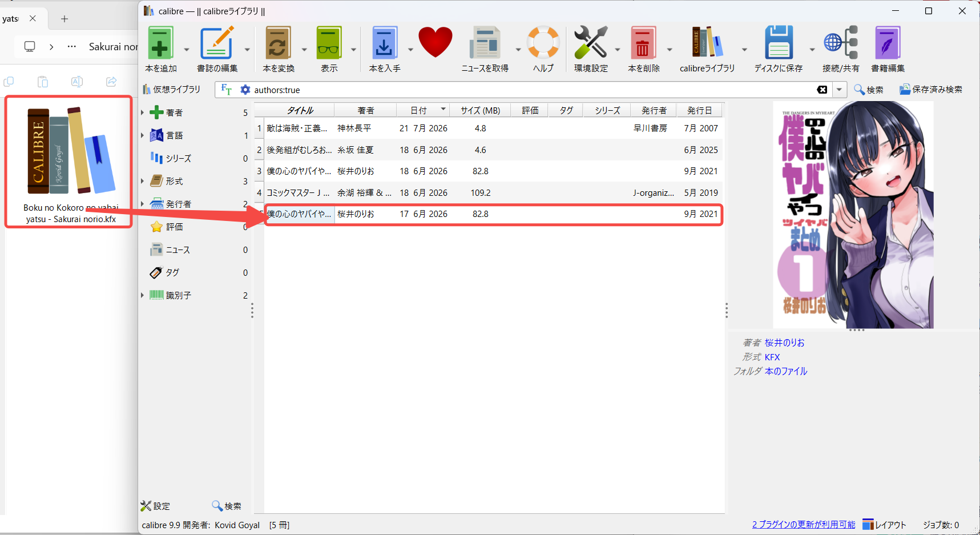Image resolution: width=980 pixels, height=535 pixels.
Task: Click 2 プラグインの更新が利用可能 link
Action: (x=804, y=525)
